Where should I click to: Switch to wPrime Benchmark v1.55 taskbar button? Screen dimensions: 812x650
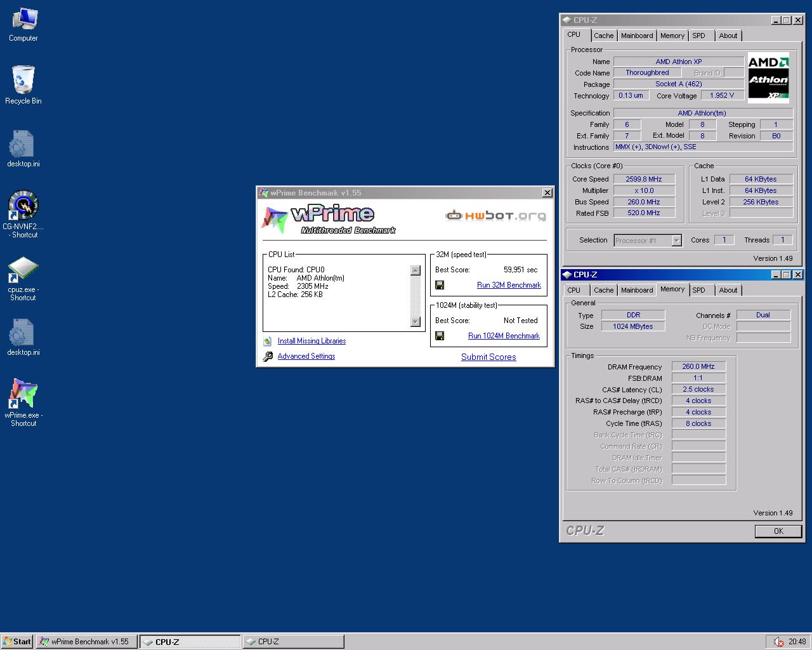tap(86, 642)
